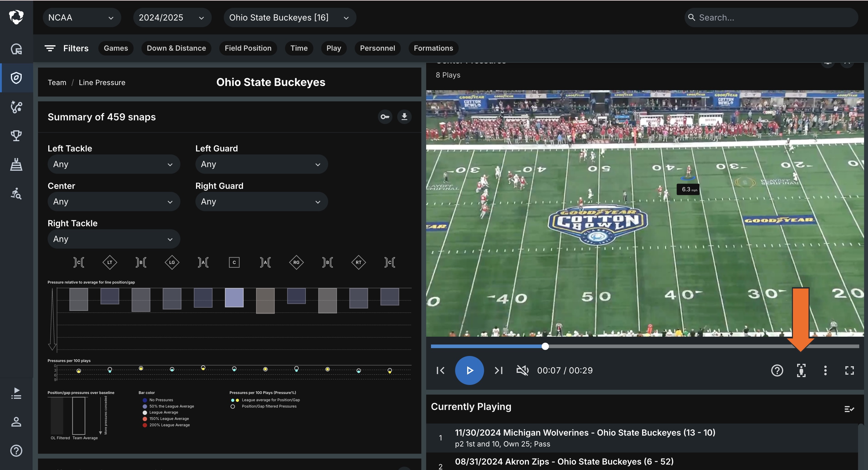This screenshot has width=868, height=470.
Task: Select the A gap icon right of center
Action: coord(265,262)
